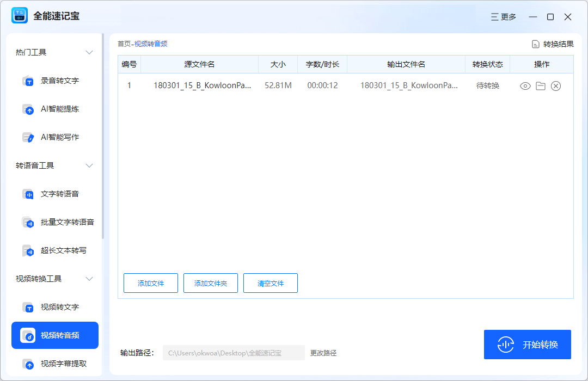588x381 pixels.
Task: Start conversion with the 开始转换 button
Action: (x=527, y=344)
